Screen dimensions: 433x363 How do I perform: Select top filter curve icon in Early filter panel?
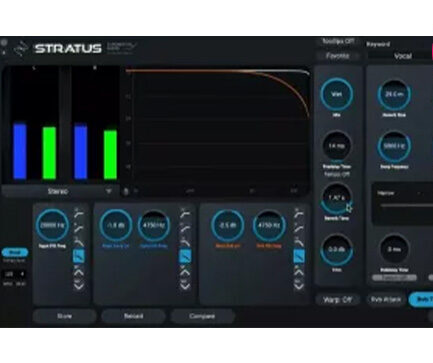pyautogui.click(x=185, y=212)
